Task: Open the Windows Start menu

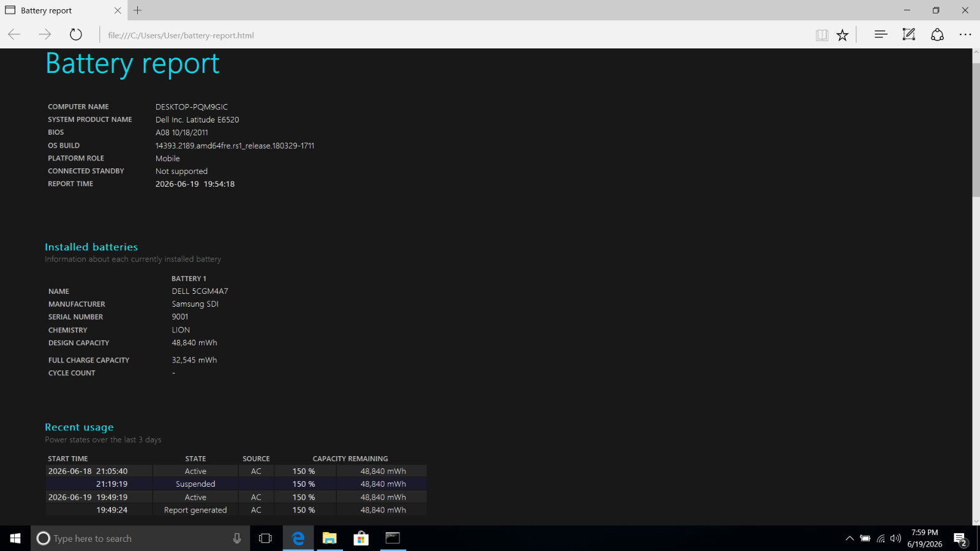Action: click(x=15, y=538)
